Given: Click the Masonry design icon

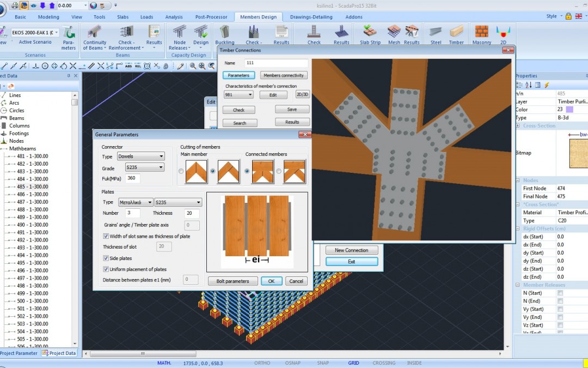Looking at the screenshot, I should [481, 34].
